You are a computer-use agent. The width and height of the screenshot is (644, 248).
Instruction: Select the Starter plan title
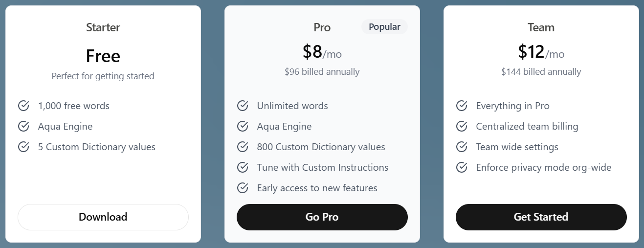(103, 27)
